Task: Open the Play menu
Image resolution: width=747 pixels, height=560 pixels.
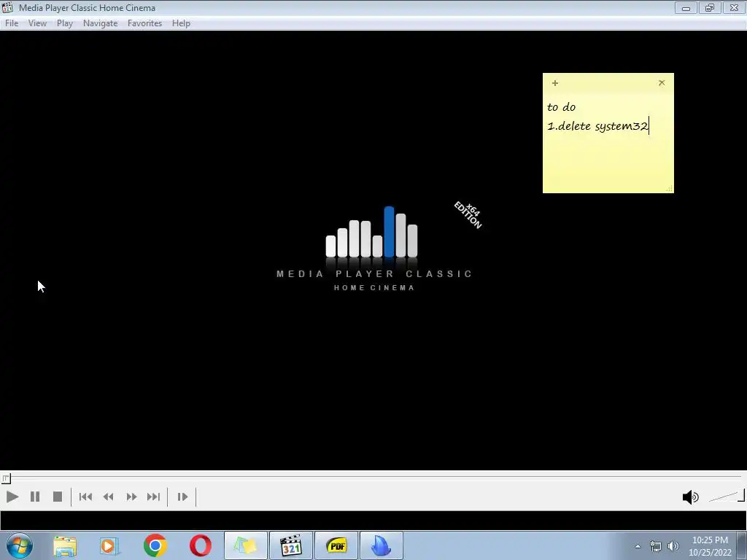Action: click(65, 23)
